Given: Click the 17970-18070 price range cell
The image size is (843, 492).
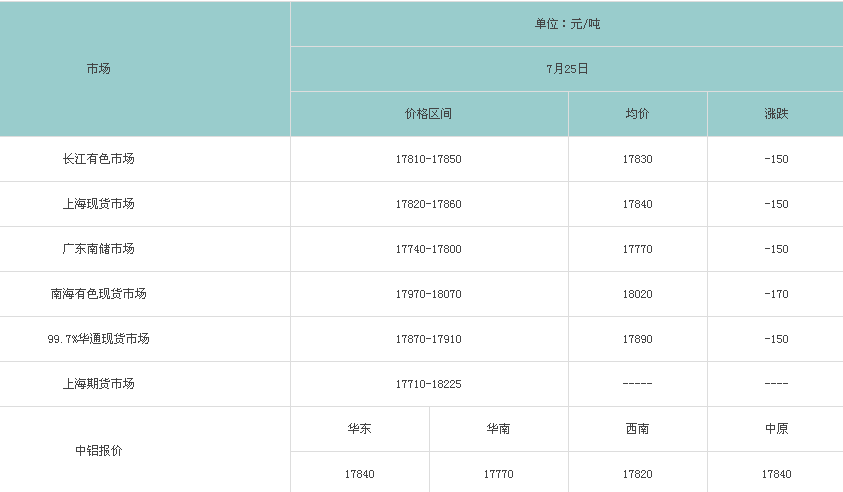Looking at the screenshot, I should click(428, 294).
